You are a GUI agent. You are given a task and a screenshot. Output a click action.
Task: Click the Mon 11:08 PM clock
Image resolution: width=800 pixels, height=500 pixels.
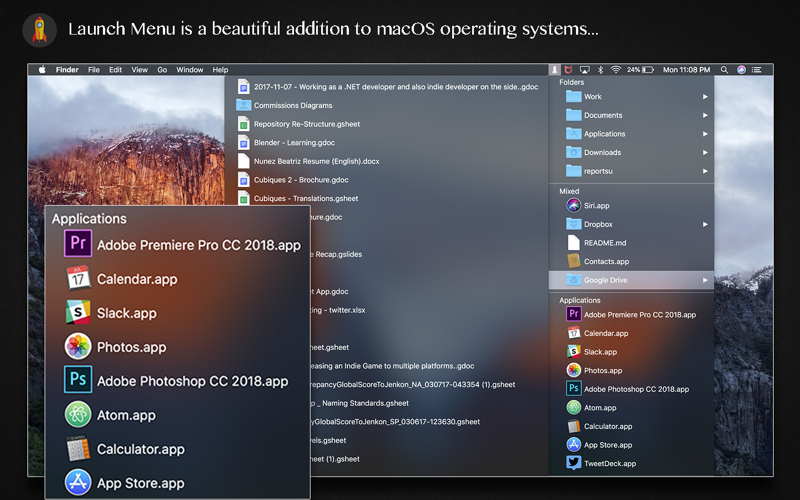coord(686,70)
